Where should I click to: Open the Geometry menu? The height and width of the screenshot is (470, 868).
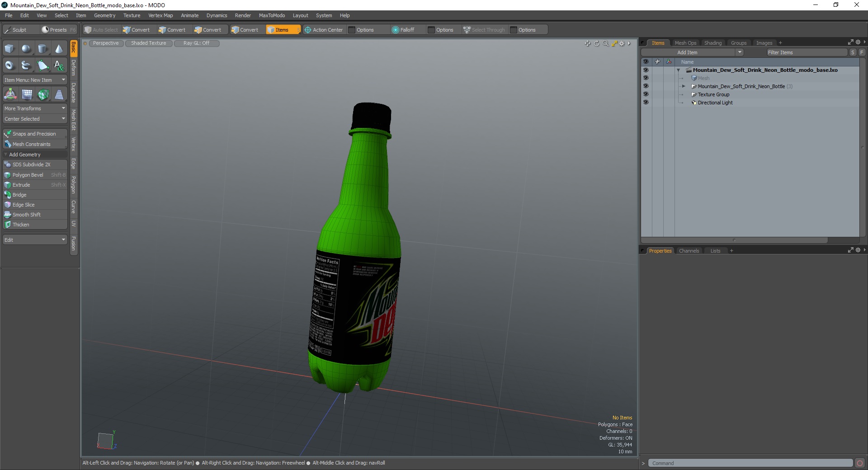pyautogui.click(x=104, y=15)
